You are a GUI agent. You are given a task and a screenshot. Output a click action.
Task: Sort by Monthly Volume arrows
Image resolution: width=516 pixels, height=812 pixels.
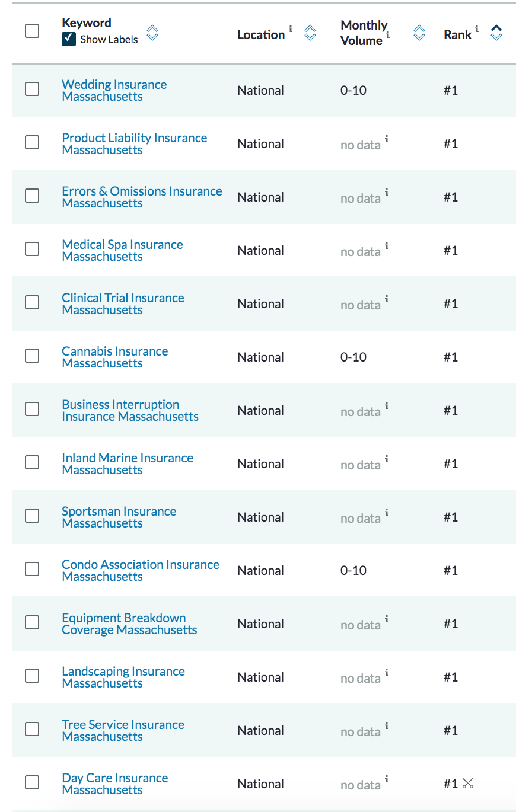419,33
